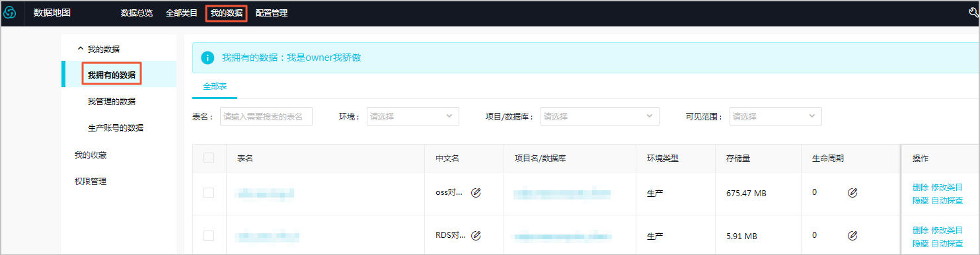
Task: Edit lifecycle in the 5.91 MB row
Action: pos(852,235)
